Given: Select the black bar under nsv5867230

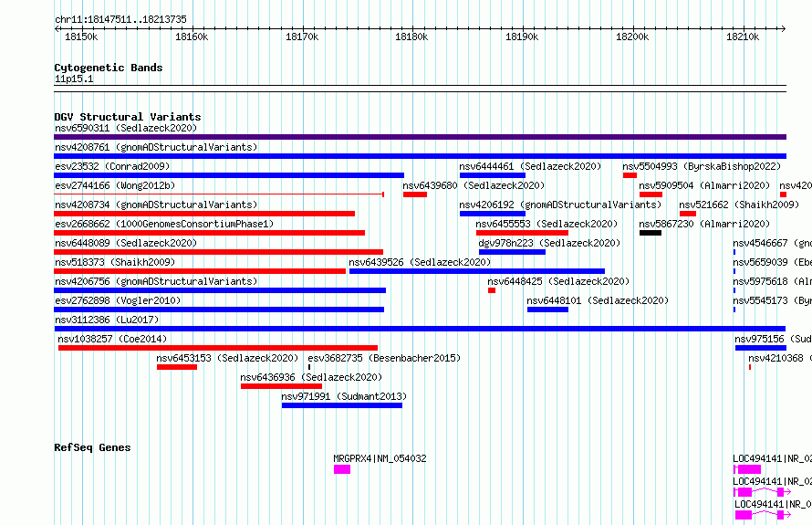Looking at the screenshot, I should click(x=651, y=233).
